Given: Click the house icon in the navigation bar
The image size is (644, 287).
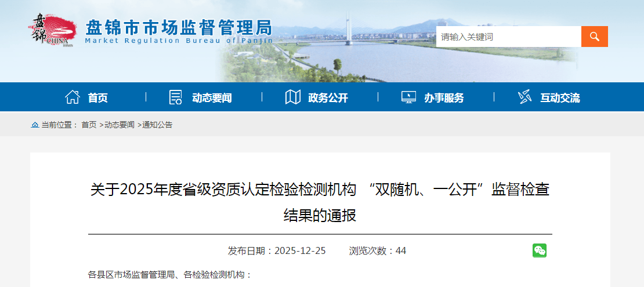Looking at the screenshot, I should point(73,97).
